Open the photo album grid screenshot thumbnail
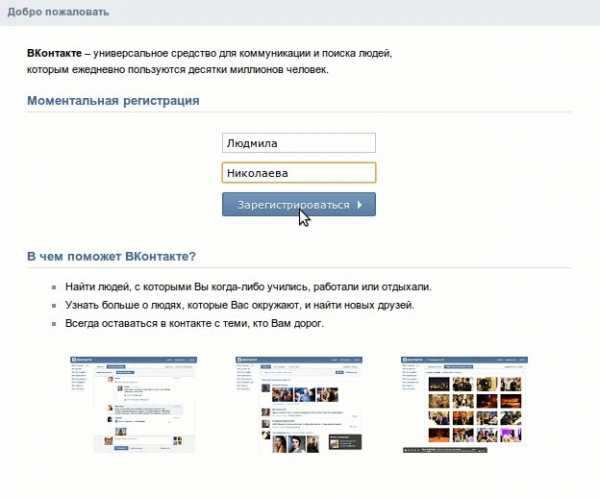Viewport: 600px width, 498px height. pyautogui.click(x=464, y=405)
